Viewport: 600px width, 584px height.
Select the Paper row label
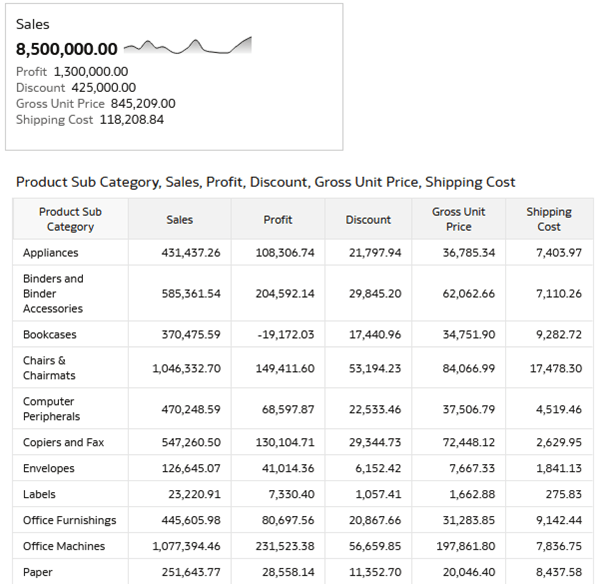(38, 572)
